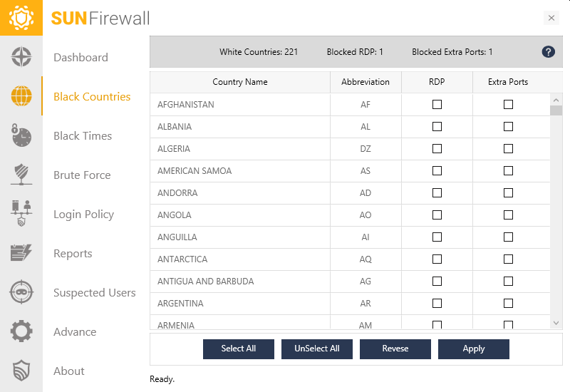Switch to the Login Policy menu item
570x392 pixels.
click(x=83, y=214)
